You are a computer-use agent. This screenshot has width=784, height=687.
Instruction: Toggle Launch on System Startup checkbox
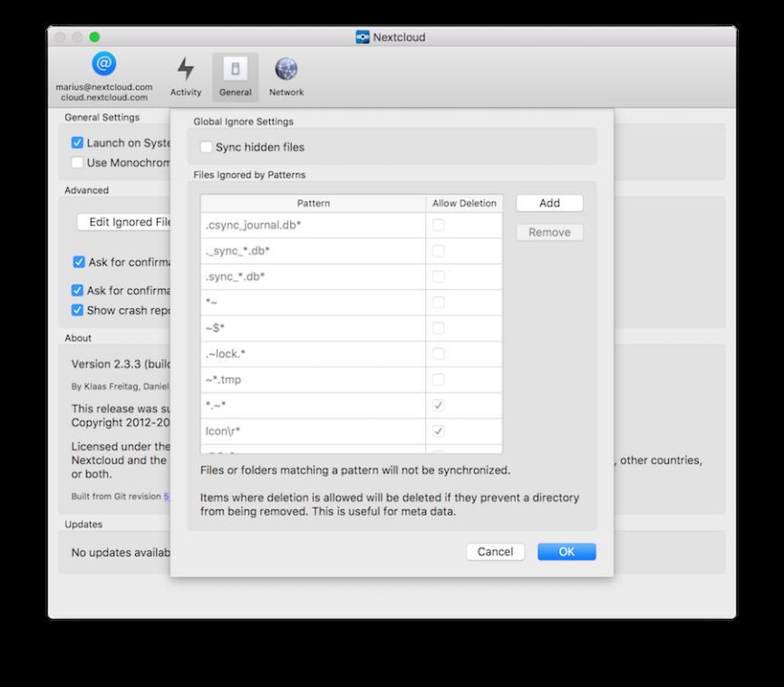pyautogui.click(x=78, y=143)
